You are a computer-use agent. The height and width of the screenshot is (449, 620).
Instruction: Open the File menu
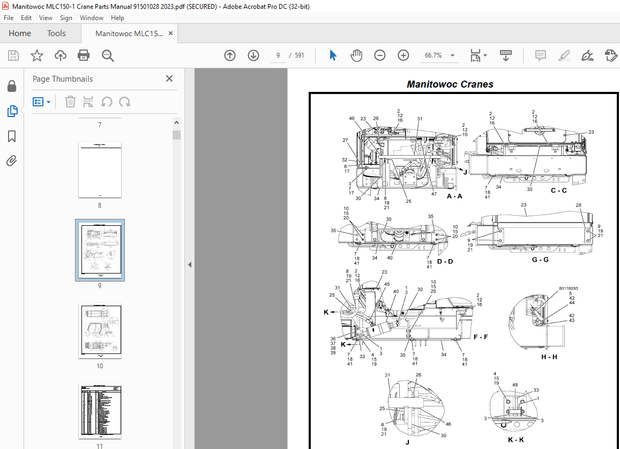8,18
